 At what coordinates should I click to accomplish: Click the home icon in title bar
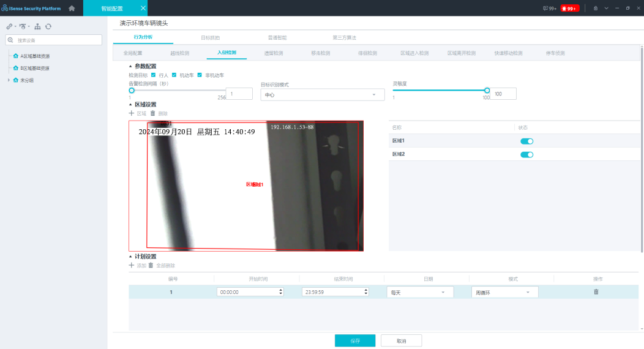[72, 8]
